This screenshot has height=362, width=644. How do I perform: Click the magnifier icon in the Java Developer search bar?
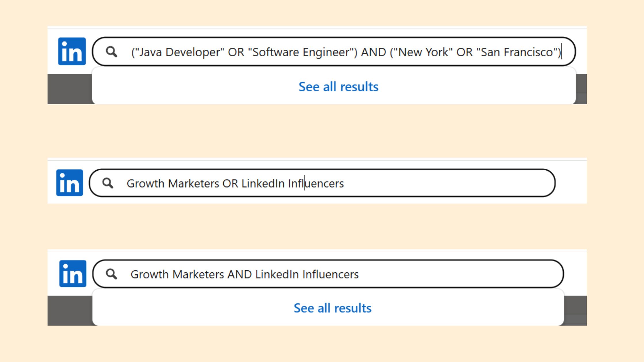click(x=112, y=52)
